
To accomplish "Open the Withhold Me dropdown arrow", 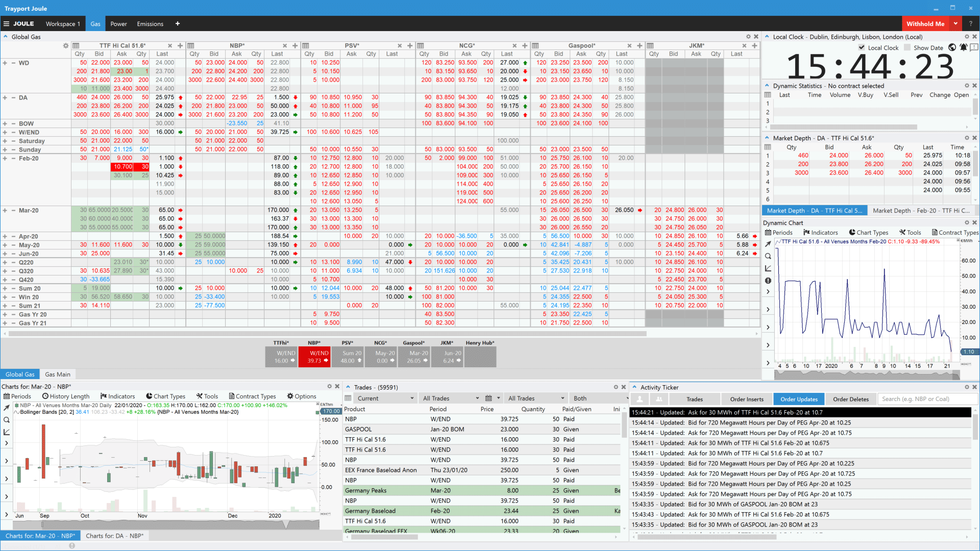I will click(955, 24).
